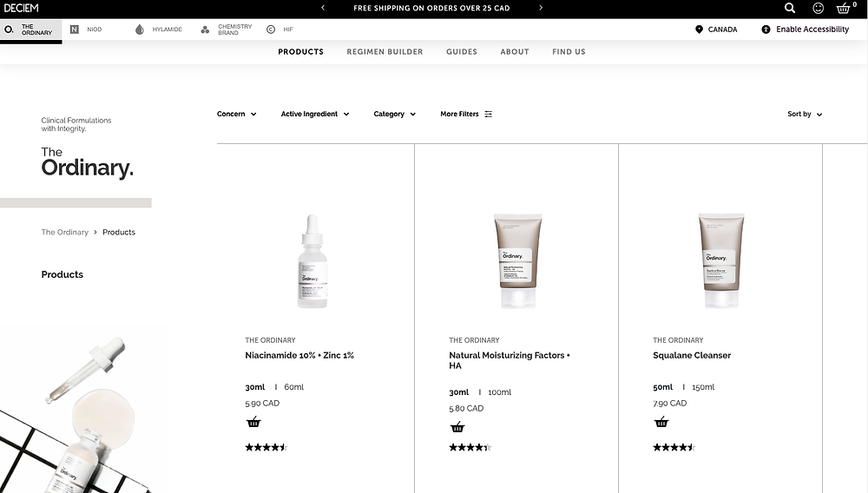Add Squalane Cleanser to basket
This screenshot has height=493, width=868.
tap(661, 422)
